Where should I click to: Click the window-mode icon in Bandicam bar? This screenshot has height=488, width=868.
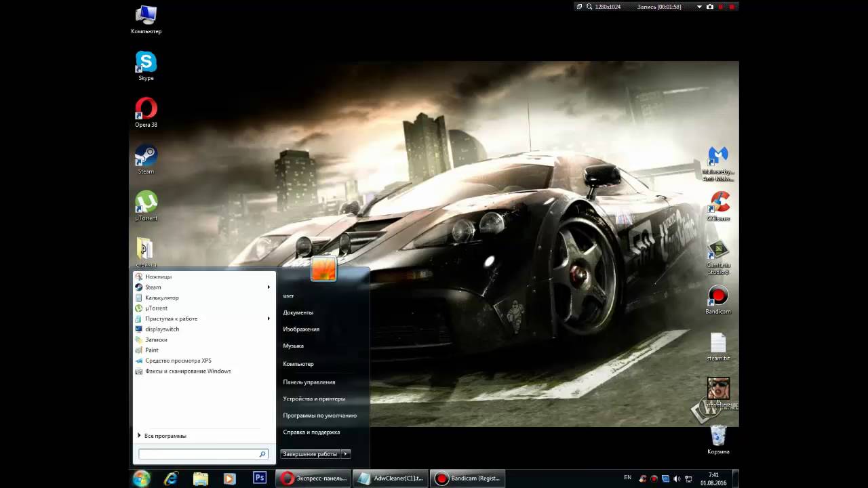pyautogui.click(x=579, y=7)
